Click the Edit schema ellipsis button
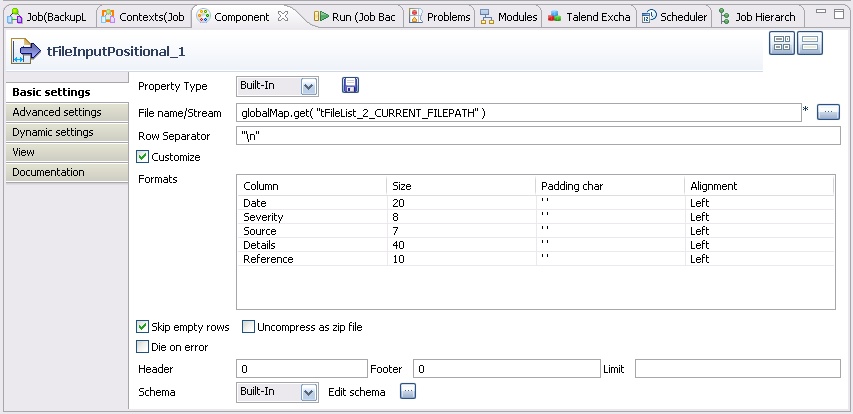Image resolution: width=853 pixels, height=414 pixels. [407, 392]
